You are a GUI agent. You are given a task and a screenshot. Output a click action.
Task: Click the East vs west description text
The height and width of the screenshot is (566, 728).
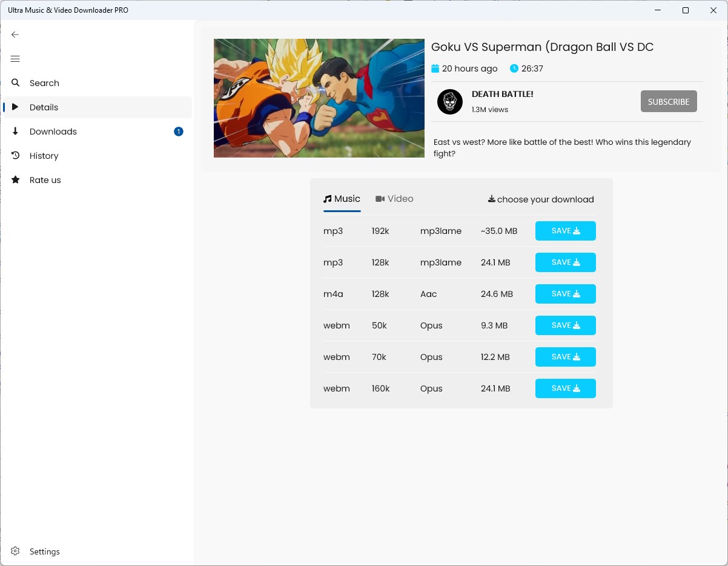[x=562, y=148]
